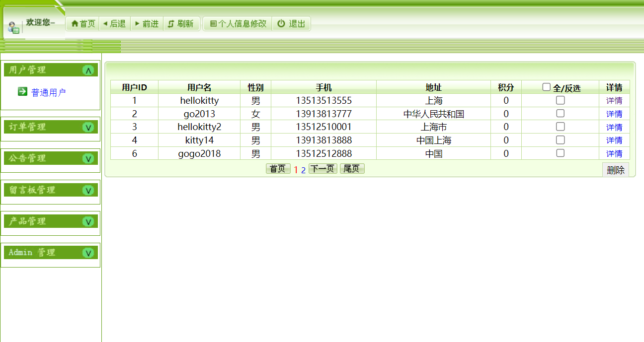This screenshot has width=644, height=342.
Task: Open the 产品管理 menu header
Action: tap(51, 221)
